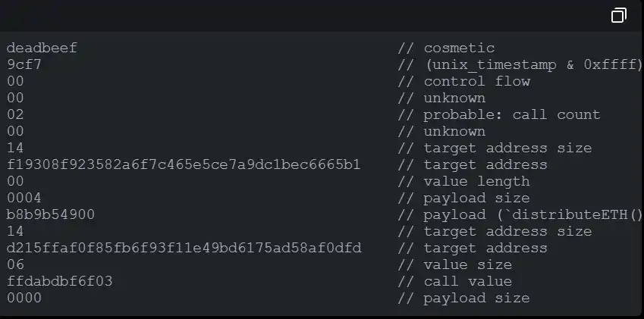Screen dimensions: 644x319
Task: Click the address starting with f19308f9
Action: pyautogui.click(x=184, y=165)
